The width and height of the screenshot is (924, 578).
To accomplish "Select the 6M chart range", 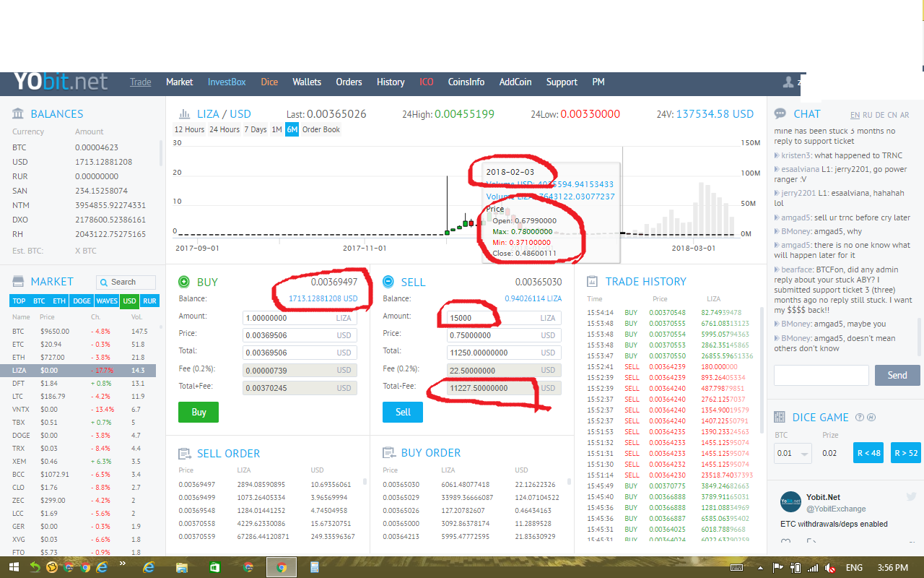I will tap(292, 130).
